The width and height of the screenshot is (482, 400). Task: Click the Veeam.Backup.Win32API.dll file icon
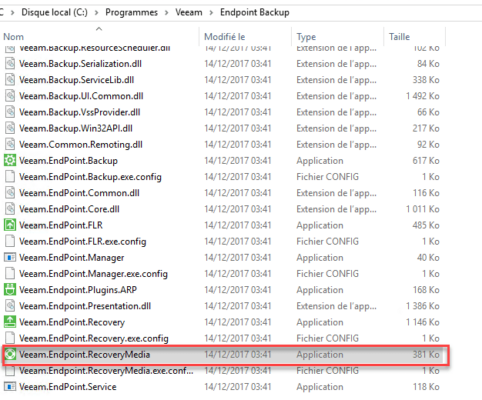coord(10,128)
